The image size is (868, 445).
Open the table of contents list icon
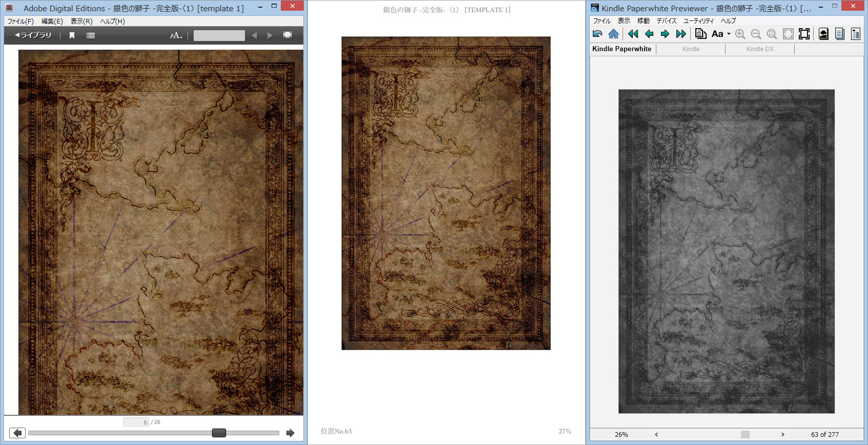[91, 35]
